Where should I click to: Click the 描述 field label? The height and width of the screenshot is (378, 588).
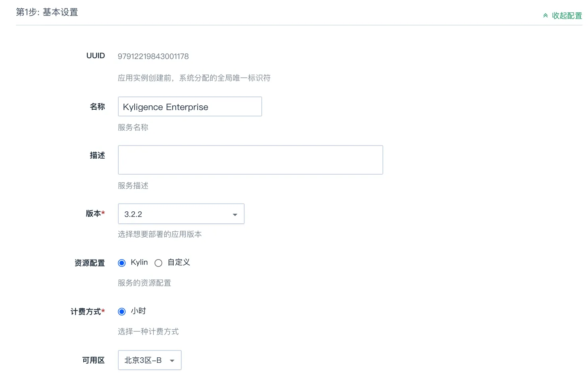point(98,155)
